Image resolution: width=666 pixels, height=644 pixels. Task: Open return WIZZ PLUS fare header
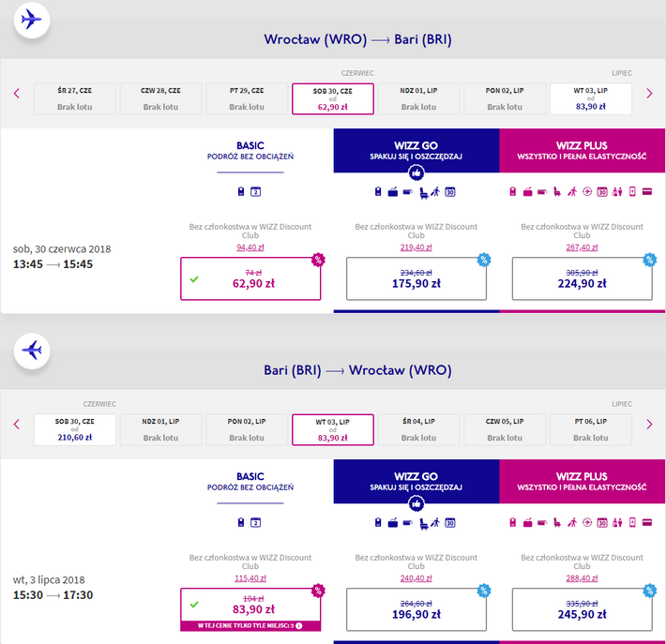582,482
